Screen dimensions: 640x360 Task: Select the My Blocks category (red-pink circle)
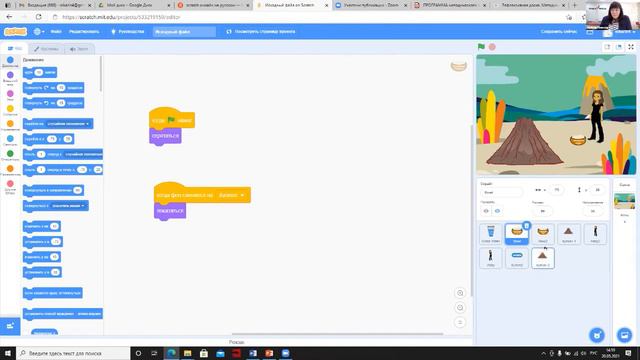coord(10,184)
